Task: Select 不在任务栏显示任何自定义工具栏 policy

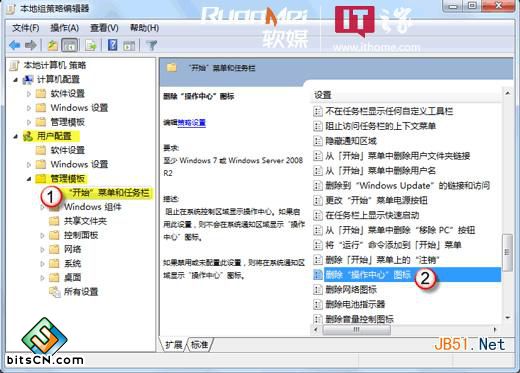Action: coord(389,111)
